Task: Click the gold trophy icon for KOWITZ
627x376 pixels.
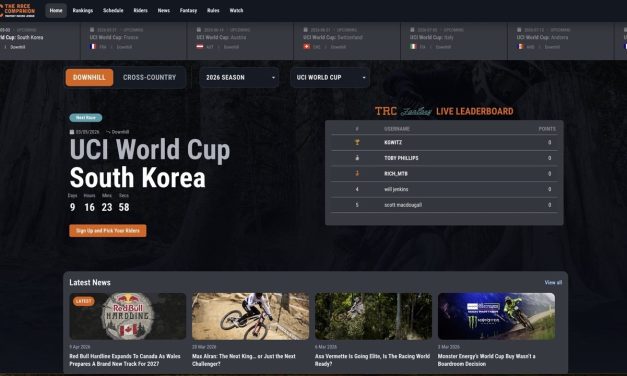Action: coord(357,142)
